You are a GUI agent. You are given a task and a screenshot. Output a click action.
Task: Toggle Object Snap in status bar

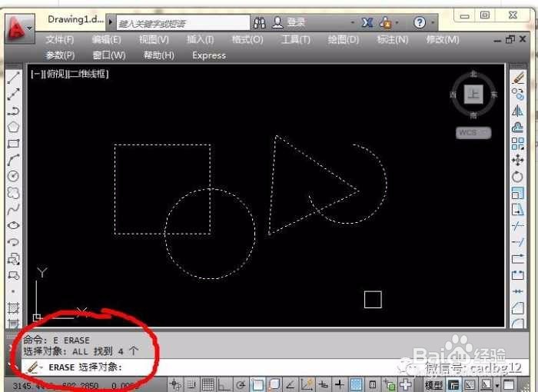point(257,384)
